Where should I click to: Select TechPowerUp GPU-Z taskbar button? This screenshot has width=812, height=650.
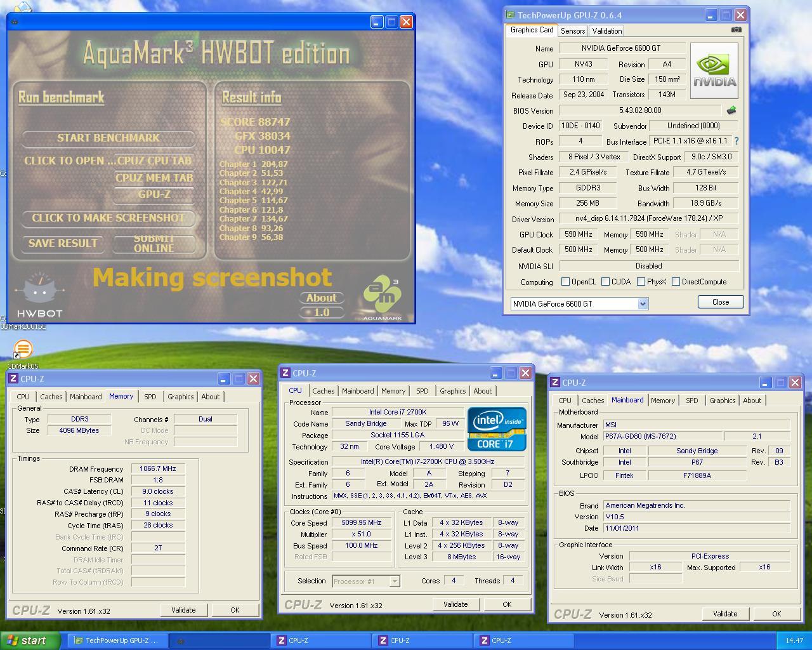[x=117, y=640]
